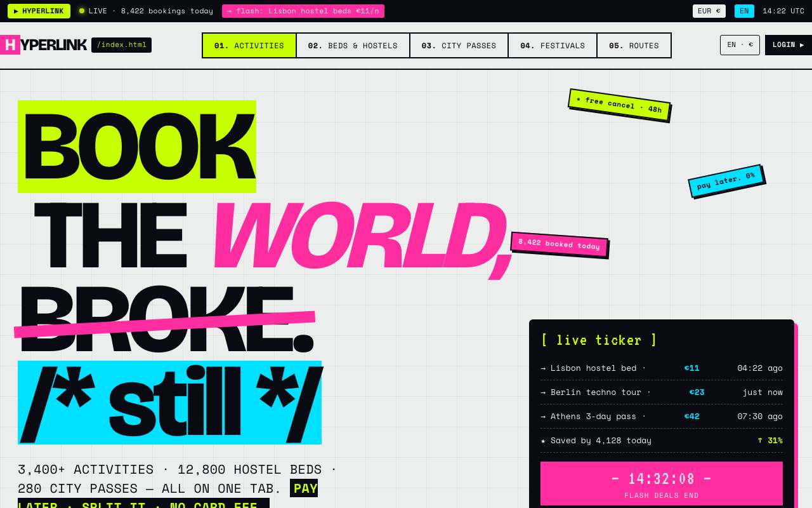Click the pink H logo square
This screenshot has width=812, height=508.
10,44
